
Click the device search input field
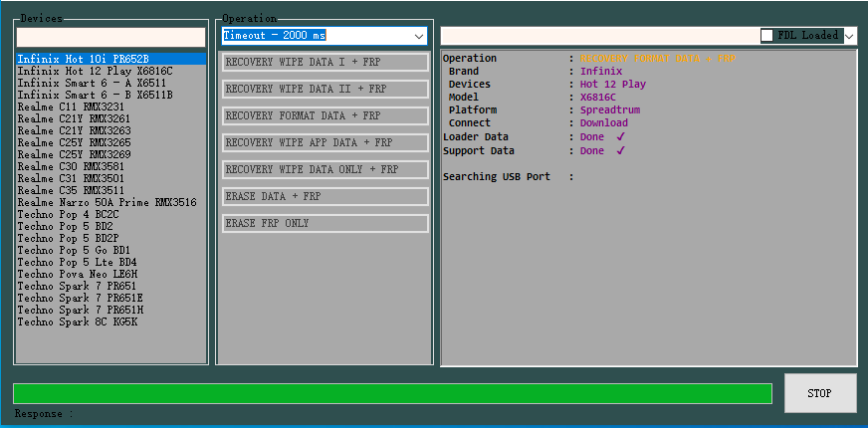(x=111, y=38)
